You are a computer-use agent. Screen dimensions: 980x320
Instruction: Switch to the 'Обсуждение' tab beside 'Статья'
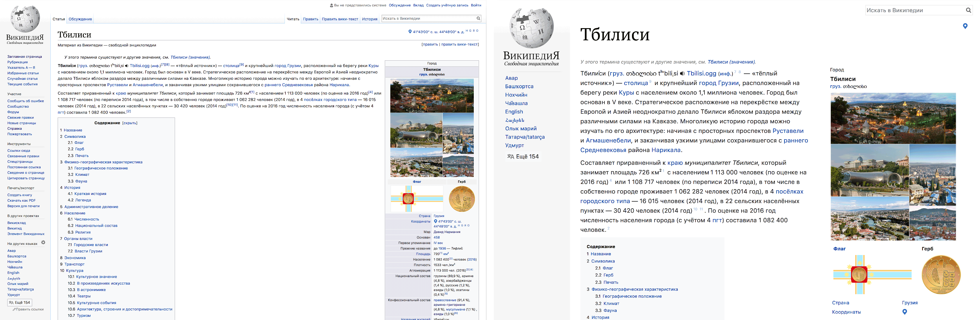80,19
